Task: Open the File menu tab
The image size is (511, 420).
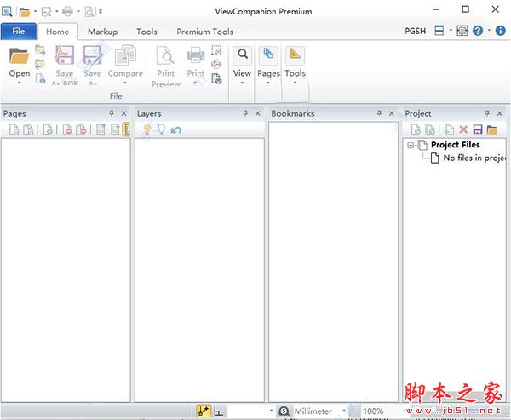Action: pyautogui.click(x=18, y=32)
